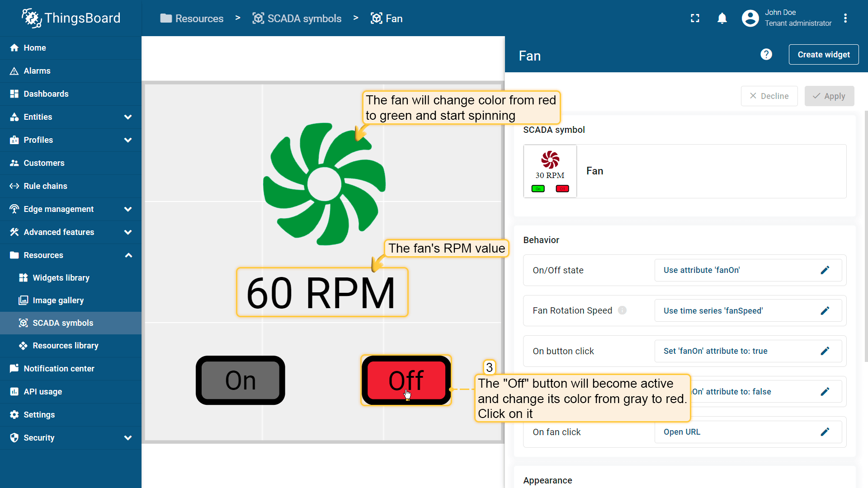Click the Fan Rotation Speed info icon
The image size is (868, 488).
[622, 310]
